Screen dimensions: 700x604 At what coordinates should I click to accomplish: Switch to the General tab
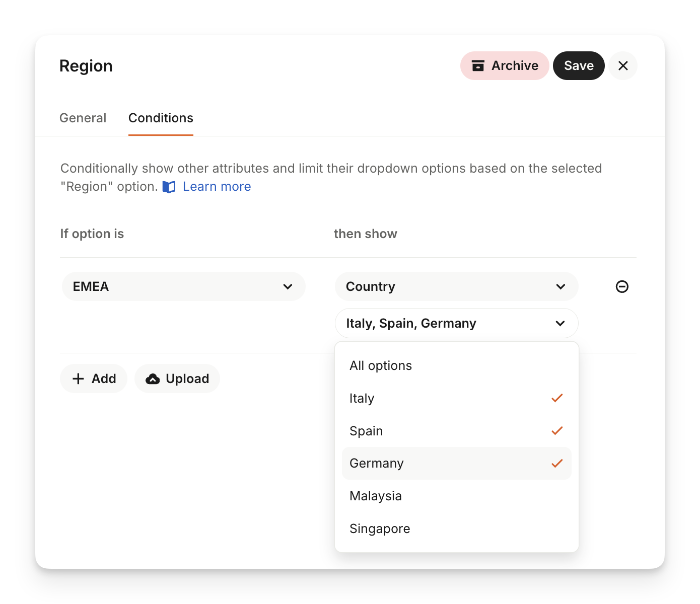click(x=83, y=118)
